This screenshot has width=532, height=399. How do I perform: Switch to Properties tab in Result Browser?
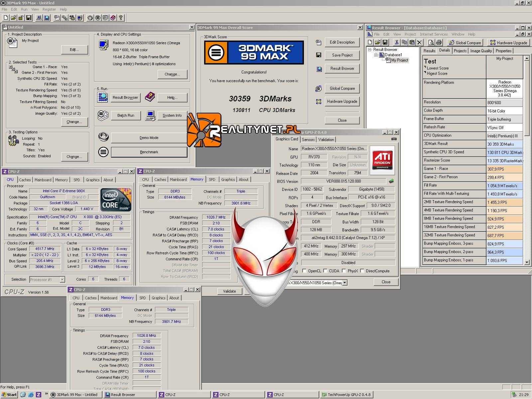(503, 51)
